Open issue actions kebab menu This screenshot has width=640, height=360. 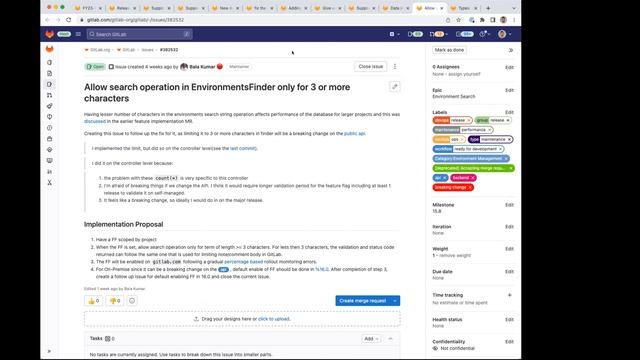tap(395, 67)
